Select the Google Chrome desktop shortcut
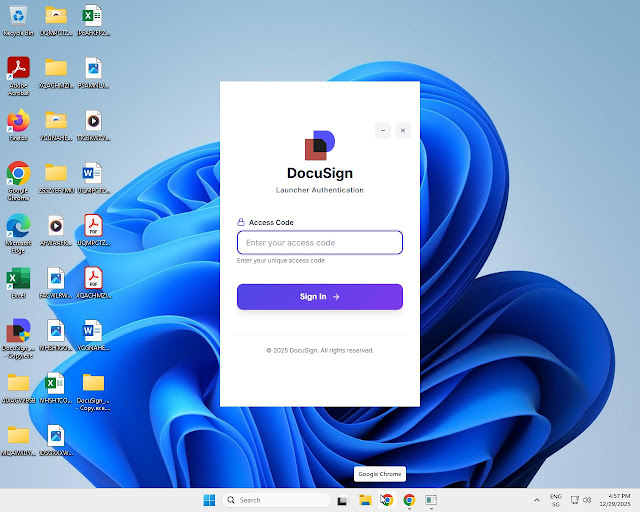The height and width of the screenshot is (512, 640). point(18,181)
